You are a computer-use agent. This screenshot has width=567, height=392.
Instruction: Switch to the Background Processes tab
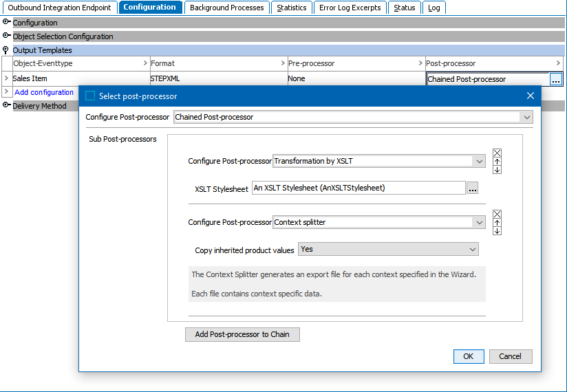226,8
